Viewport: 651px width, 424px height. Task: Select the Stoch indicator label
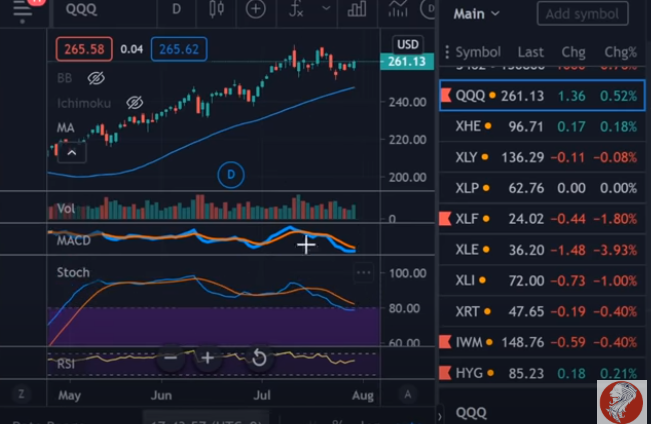pyautogui.click(x=73, y=272)
